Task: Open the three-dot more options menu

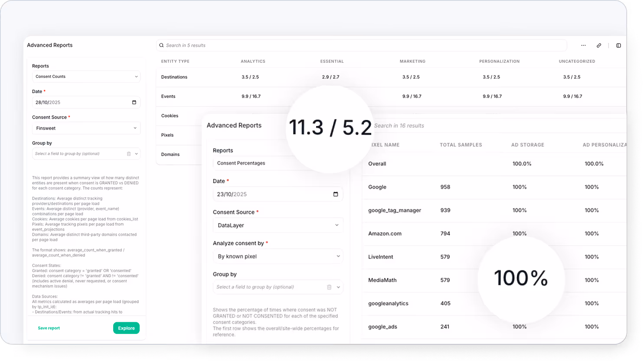Action: click(583, 45)
